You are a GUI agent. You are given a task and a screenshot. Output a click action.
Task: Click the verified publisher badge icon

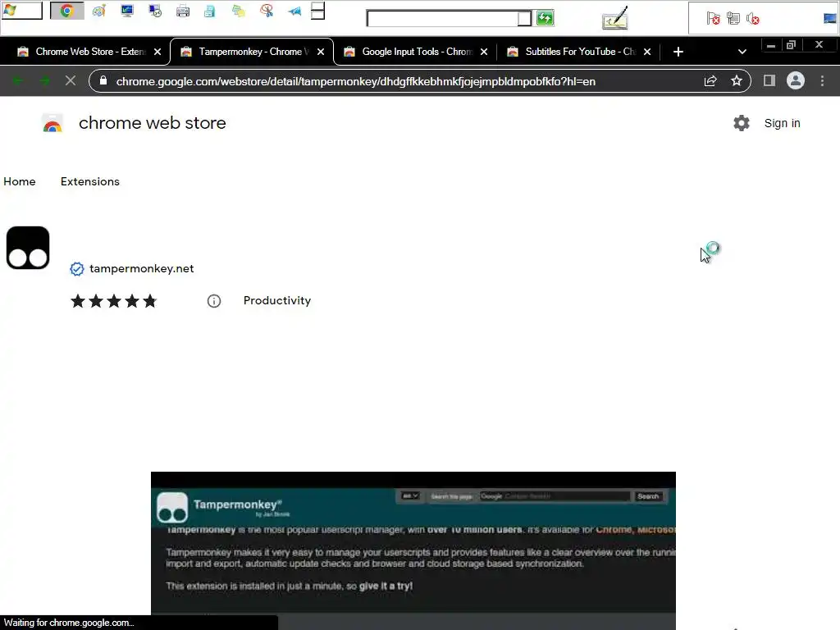click(76, 269)
